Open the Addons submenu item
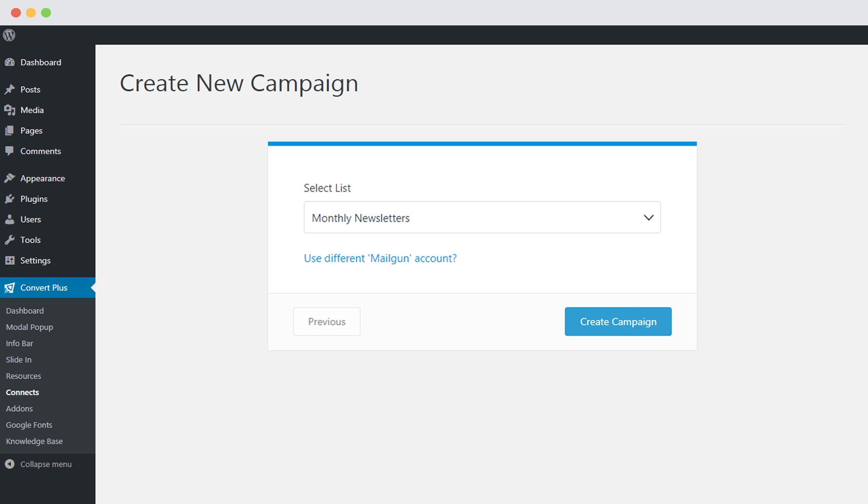 pyautogui.click(x=19, y=409)
